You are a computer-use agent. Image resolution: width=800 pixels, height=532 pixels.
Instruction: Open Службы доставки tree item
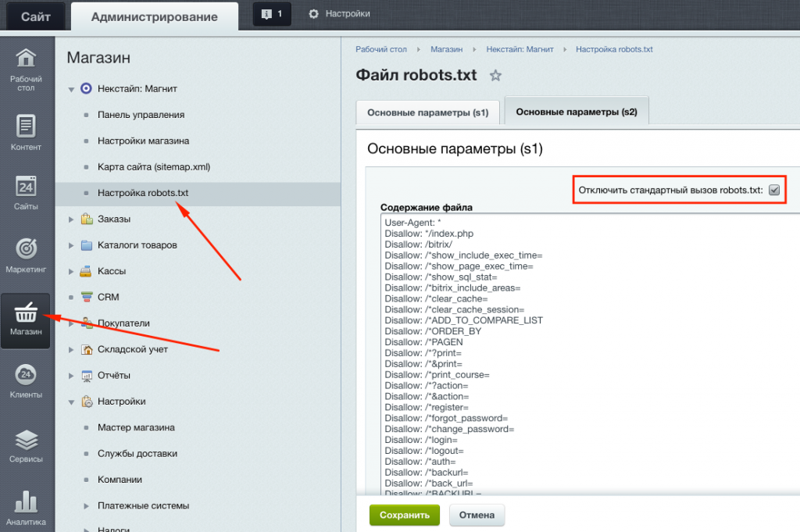click(x=137, y=453)
